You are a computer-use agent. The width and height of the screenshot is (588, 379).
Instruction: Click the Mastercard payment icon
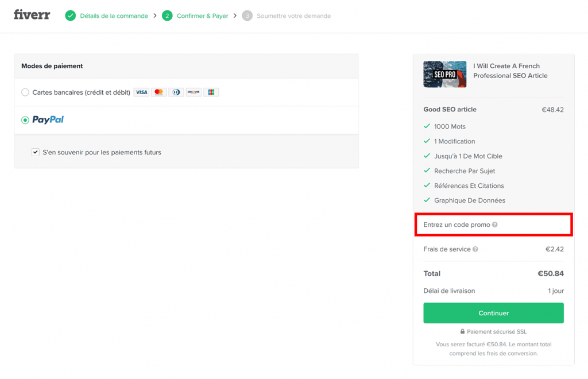tap(158, 92)
